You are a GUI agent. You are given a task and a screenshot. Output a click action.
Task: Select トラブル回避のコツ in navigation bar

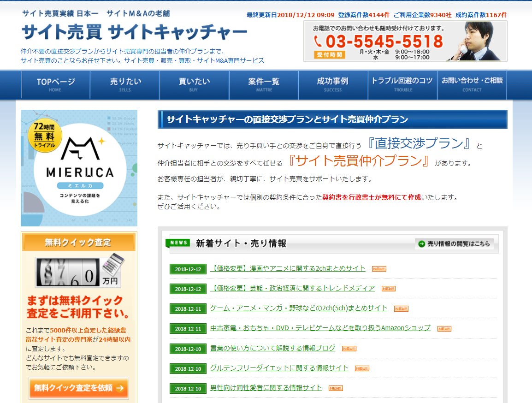[x=402, y=84]
